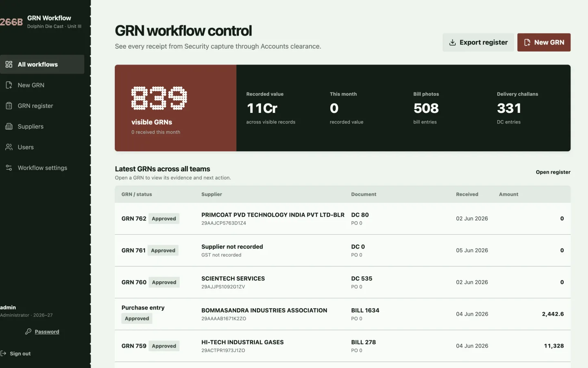This screenshot has width=588, height=368.
Task: Click the red New GRN button
Action: (x=544, y=43)
